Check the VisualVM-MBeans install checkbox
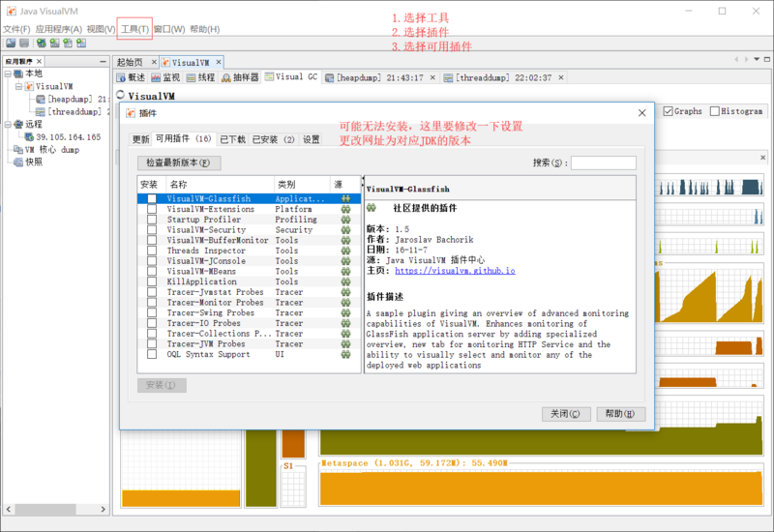 coord(152,271)
